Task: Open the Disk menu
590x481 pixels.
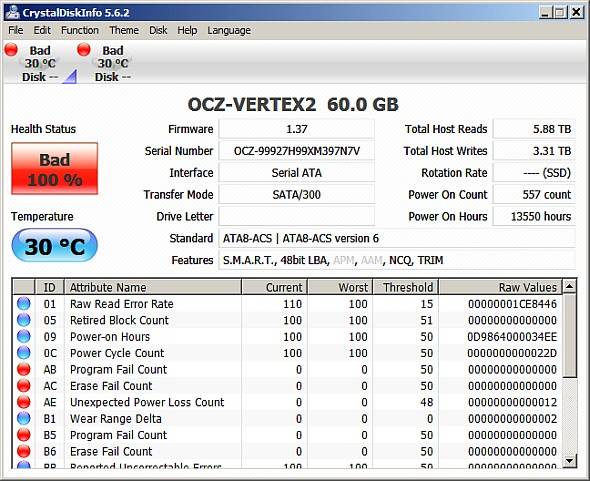Action: [x=158, y=30]
